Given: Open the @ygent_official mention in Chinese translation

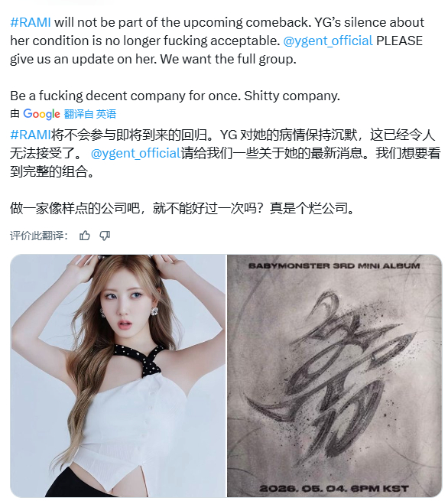Looking at the screenshot, I should [136, 154].
